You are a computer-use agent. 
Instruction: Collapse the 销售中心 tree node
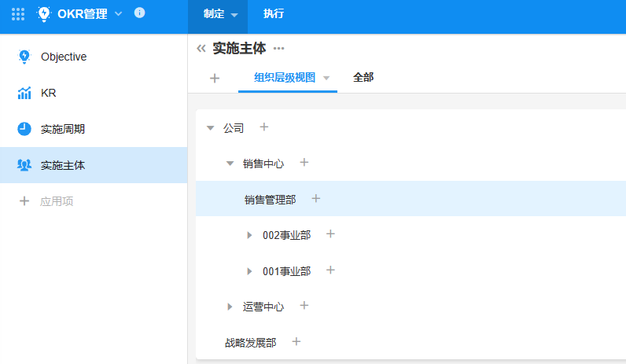[x=230, y=164]
